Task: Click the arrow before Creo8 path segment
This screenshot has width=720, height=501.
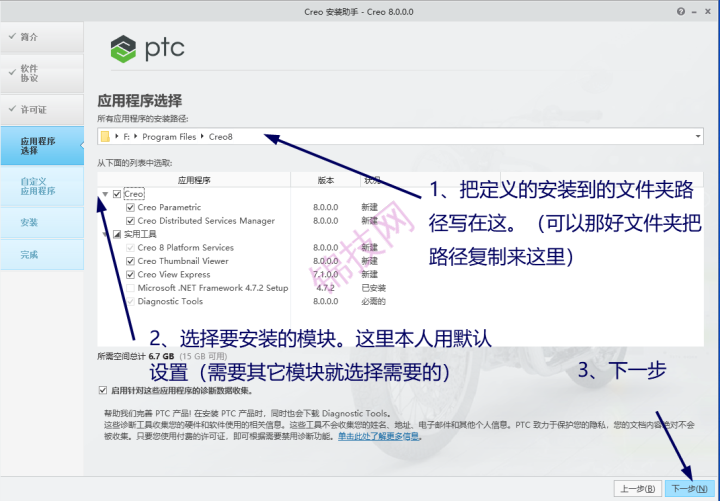Action: pyautogui.click(x=202, y=136)
